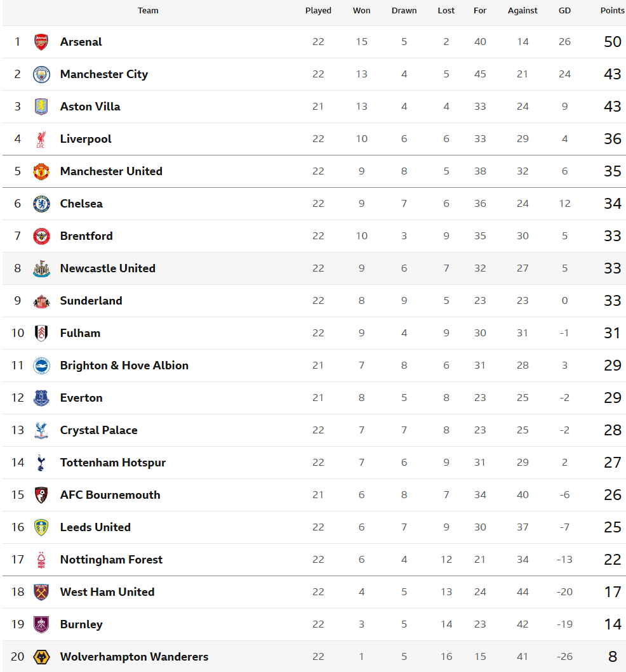Click the Manchester City badge icon
This screenshot has height=672, width=626.
point(41,74)
